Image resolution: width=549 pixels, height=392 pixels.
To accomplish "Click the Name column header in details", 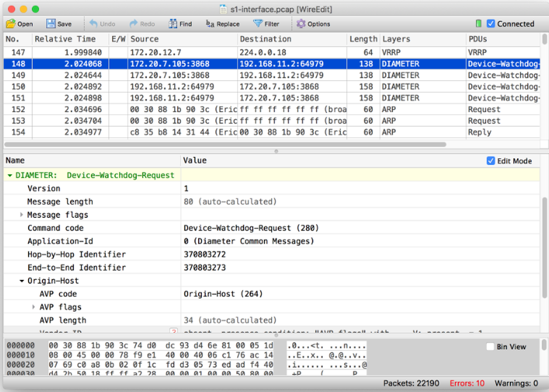I will pos(92,161).
